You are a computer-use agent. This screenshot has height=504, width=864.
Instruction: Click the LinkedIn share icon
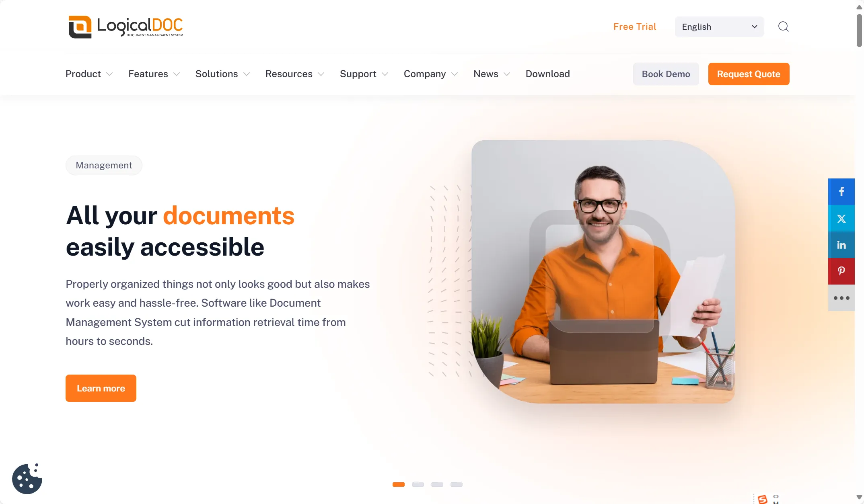tap(842, 245)
